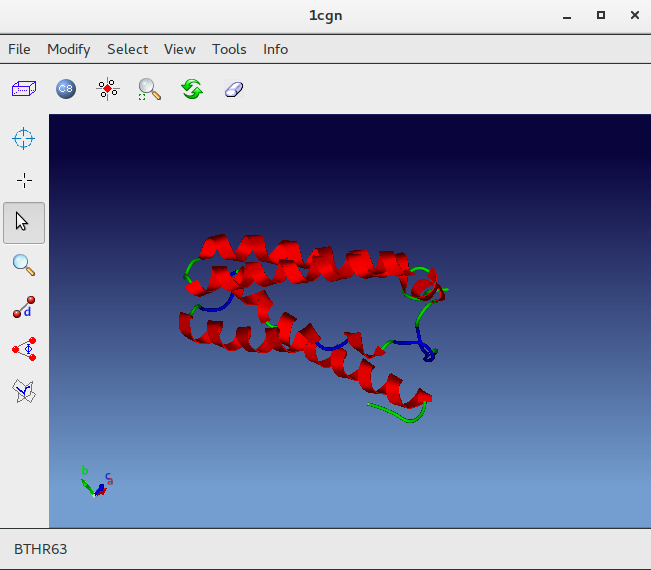Viewport: 651px width, 570px height.
Task: Click the zoom-to-selection magnifier icon
Action: click(x=149, y=89)
